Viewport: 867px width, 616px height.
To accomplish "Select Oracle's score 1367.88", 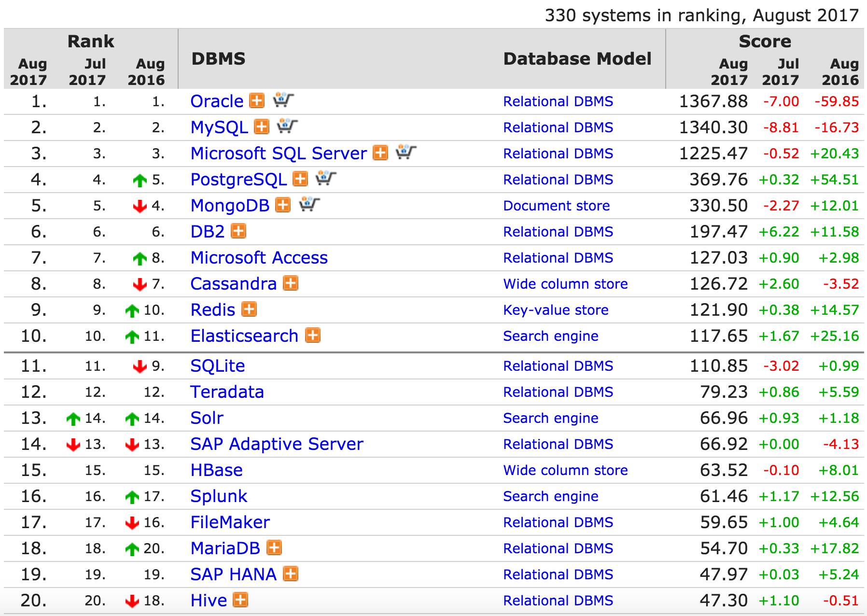I will click(x=713, y=101).
